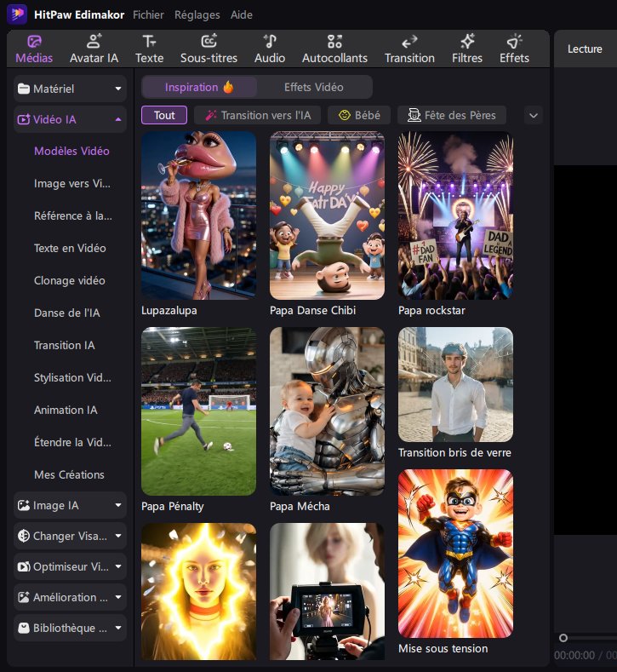Click the dad icon in Fête des Pères filter

pos(414,115)
